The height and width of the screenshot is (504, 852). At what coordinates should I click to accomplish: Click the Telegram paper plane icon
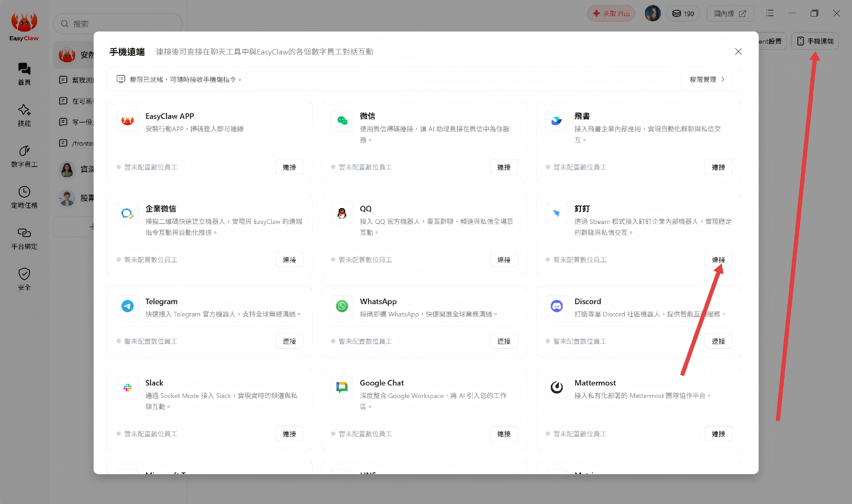pyautogui.click(x=127, y=306)
